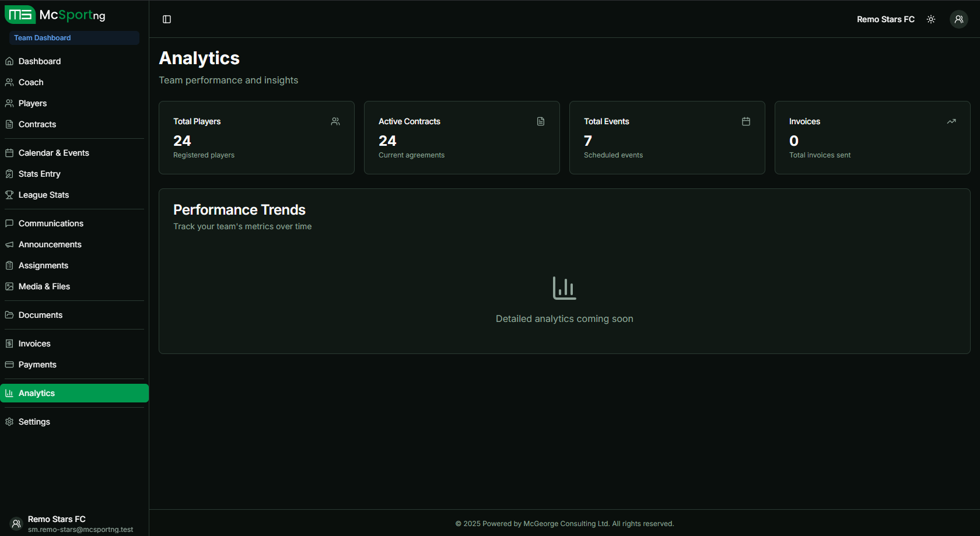Click the Announcements megaphone icon
Screen dimensions: 980x536
point(9,244)
